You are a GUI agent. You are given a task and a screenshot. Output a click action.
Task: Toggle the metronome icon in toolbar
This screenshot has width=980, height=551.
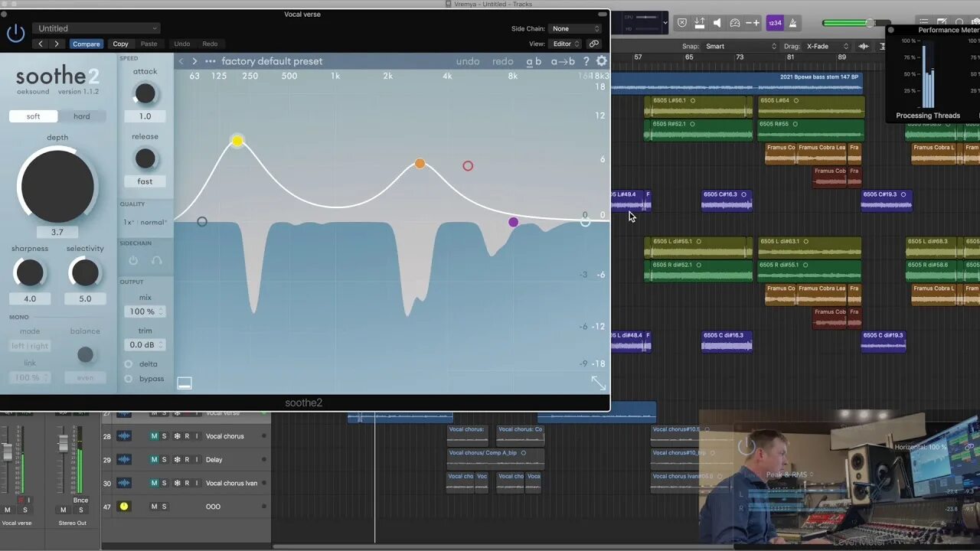(794, 23)
